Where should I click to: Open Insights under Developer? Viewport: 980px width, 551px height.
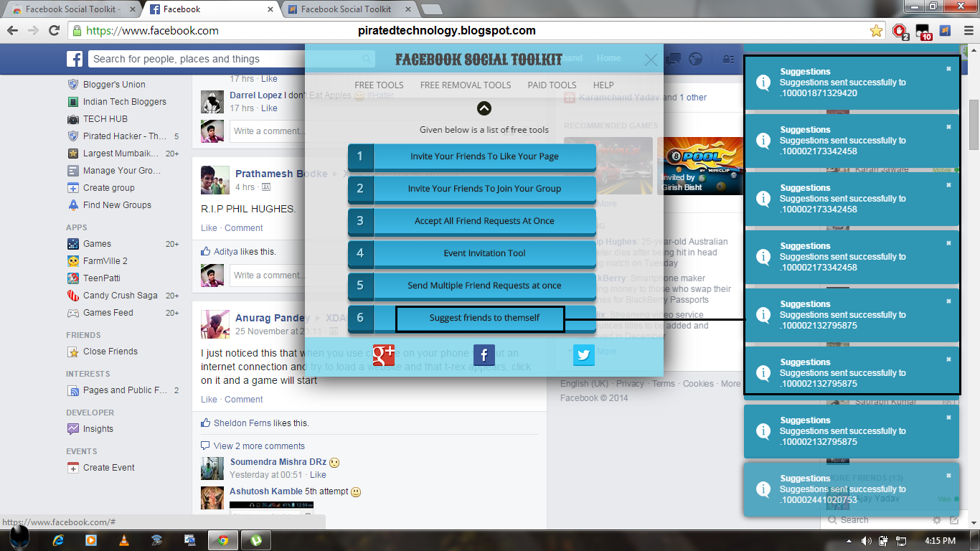[98, 429]
